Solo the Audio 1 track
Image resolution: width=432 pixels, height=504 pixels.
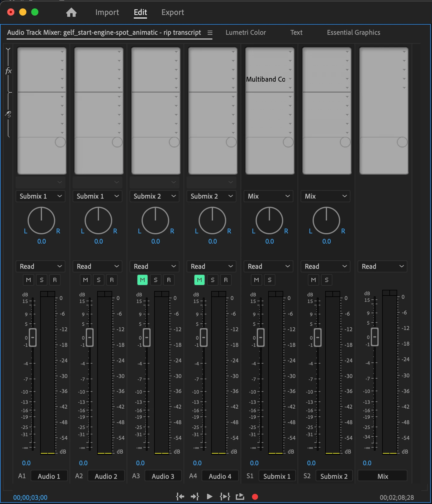[42, 280]
